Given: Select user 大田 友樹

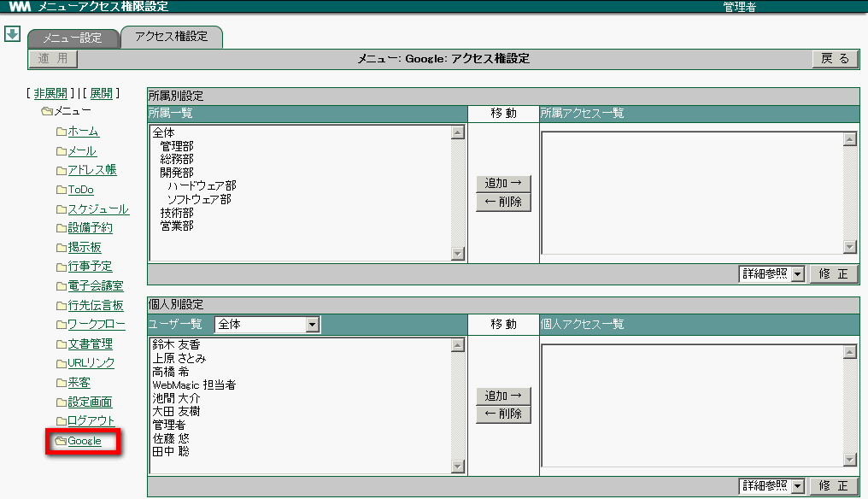Looking at the screenshot, I should 176,412.
